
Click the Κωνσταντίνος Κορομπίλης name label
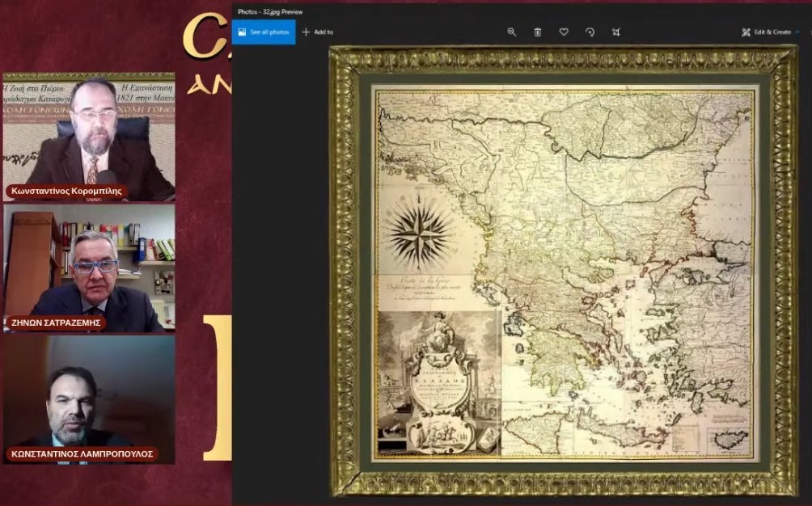tap(68, 192)
